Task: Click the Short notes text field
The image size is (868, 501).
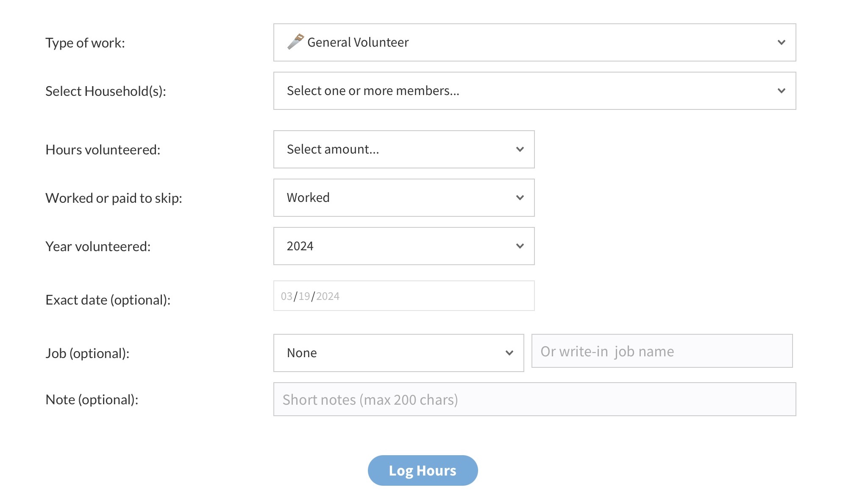Action: click(534, 399)
